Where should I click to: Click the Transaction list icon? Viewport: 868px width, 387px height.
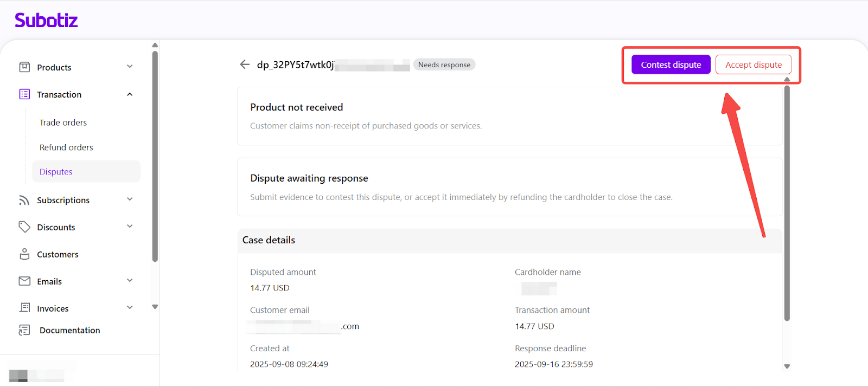24,94
